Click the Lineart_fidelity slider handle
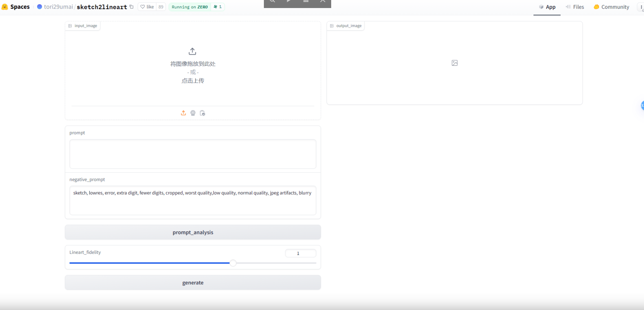Viewport: 644px width, 310px height. (x=233, y=263)
